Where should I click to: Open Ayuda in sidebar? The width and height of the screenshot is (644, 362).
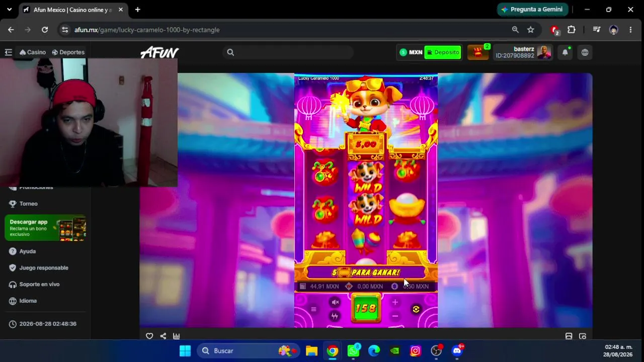tap(23, 251)
